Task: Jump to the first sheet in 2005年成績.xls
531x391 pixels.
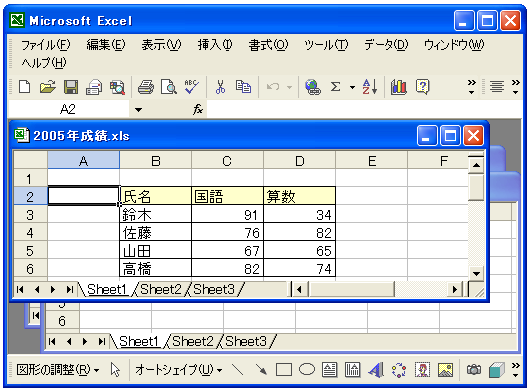Action: [20, 289]
